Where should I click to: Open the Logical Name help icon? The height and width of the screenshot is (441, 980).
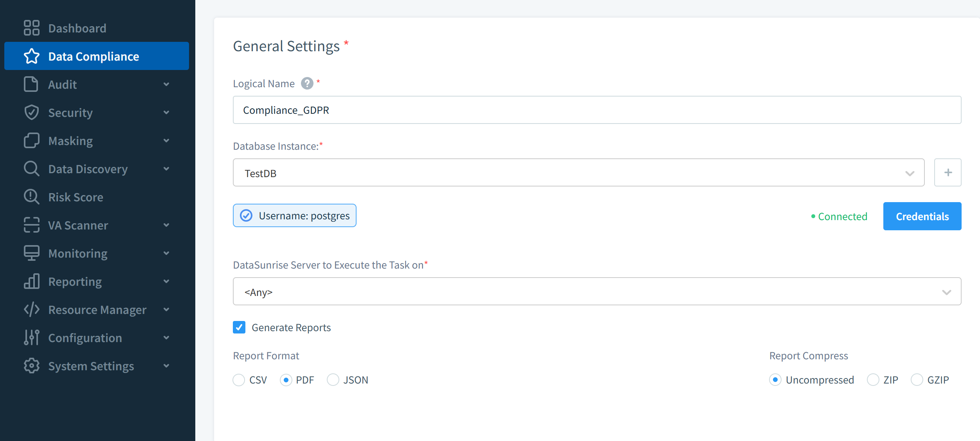(x=307, y=83)
